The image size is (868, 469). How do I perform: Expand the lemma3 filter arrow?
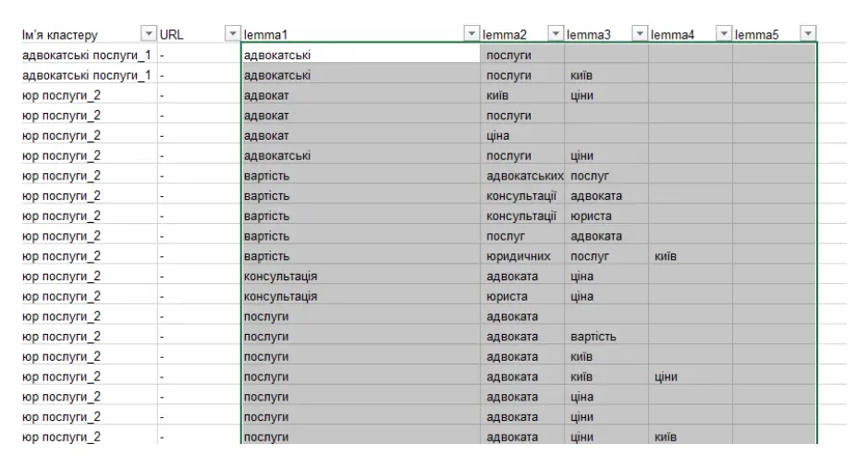click(640, 34)
